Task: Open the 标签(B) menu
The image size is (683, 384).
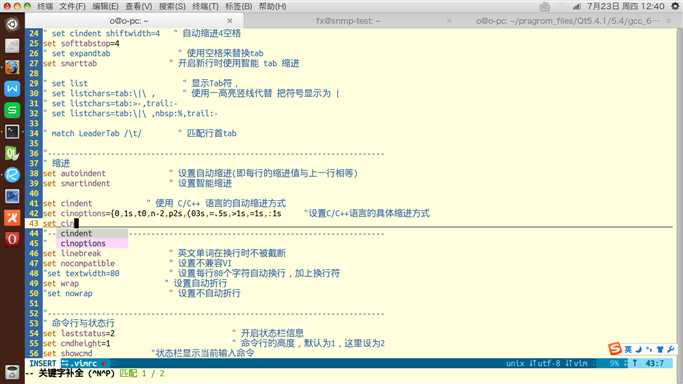Action: [x=239, y=7]
